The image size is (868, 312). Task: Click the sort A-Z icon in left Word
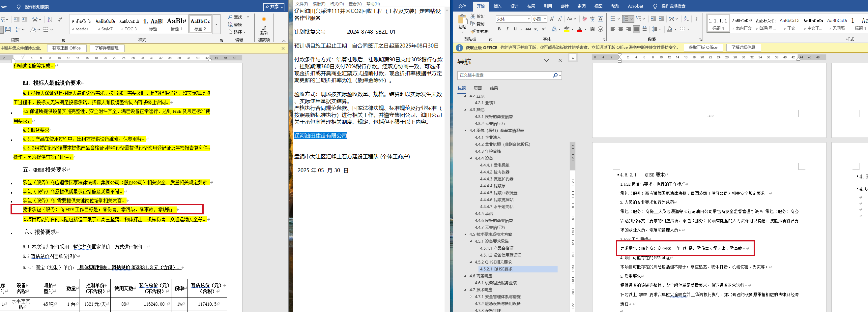[x=49, y=19]
